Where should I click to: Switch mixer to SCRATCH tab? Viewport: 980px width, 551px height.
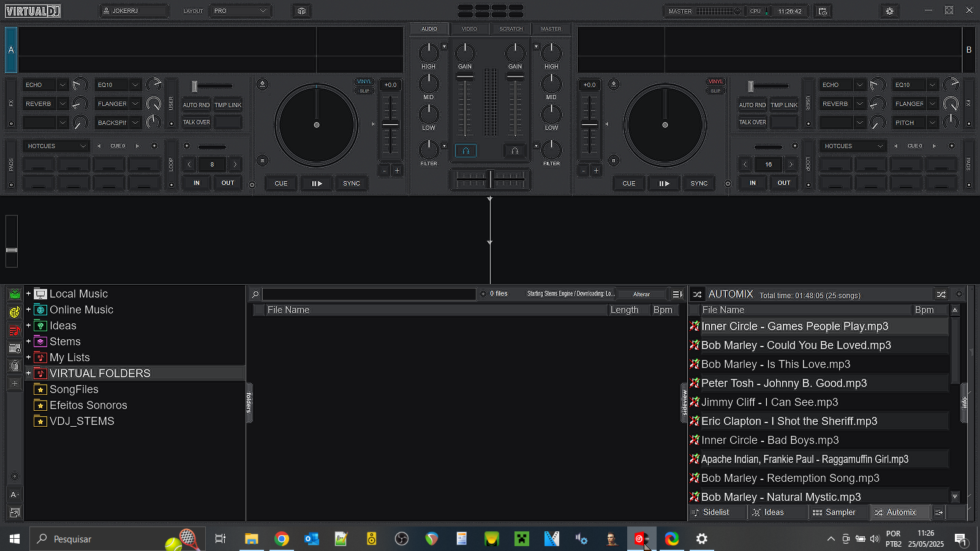pos(511,29)
